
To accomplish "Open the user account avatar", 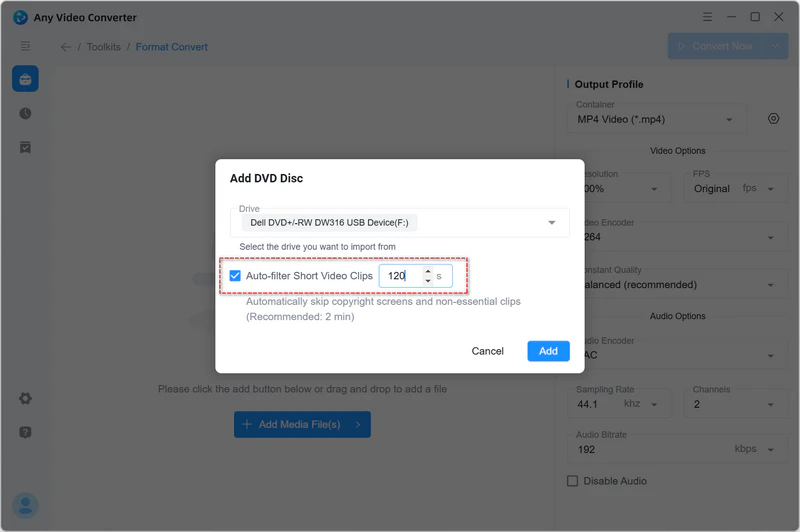I will [26, 505].
